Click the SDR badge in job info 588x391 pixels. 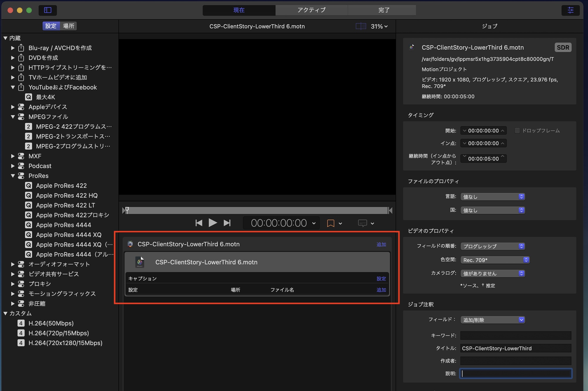pyautogui.click(x=563, y=48)
